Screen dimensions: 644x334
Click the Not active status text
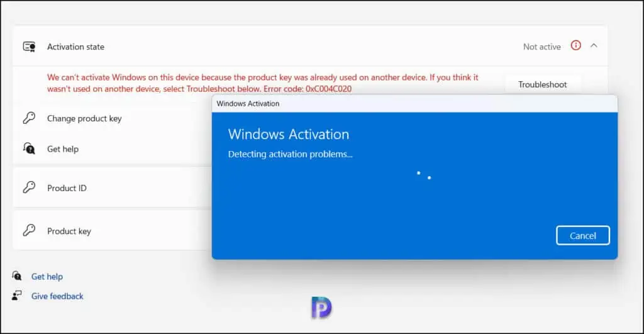point(541,47)
